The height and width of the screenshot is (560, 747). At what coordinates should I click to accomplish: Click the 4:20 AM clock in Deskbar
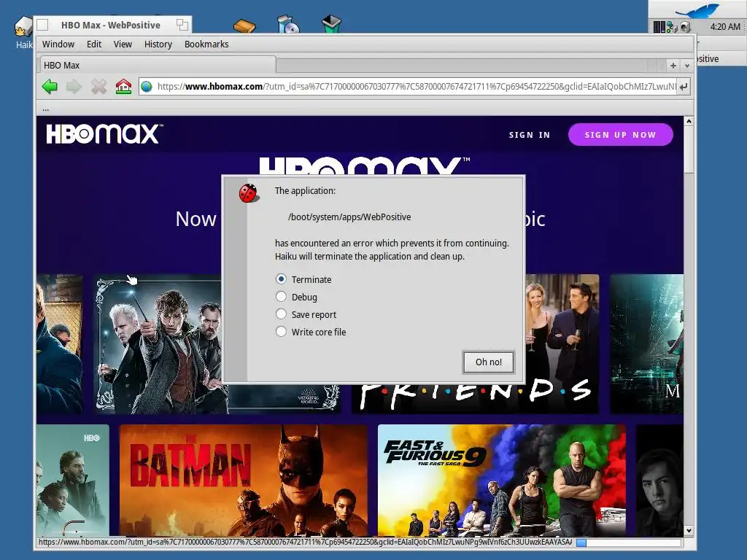point(725,27)
